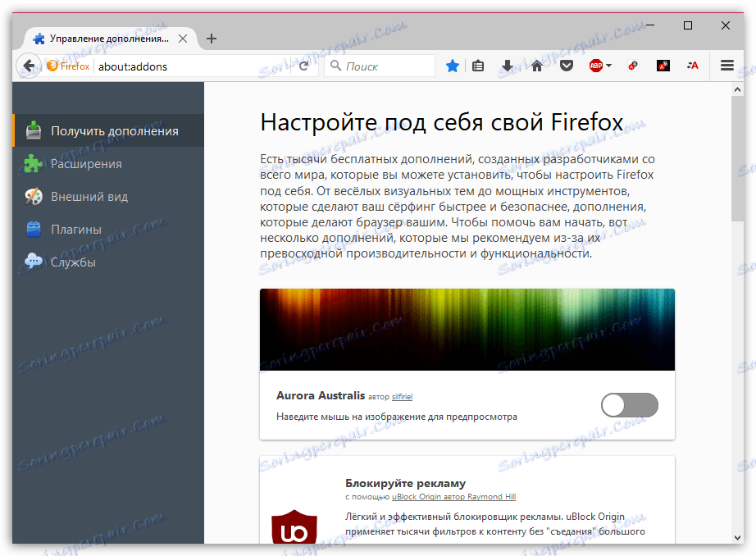Maximize the Firefox window

(x=688, y=25)
